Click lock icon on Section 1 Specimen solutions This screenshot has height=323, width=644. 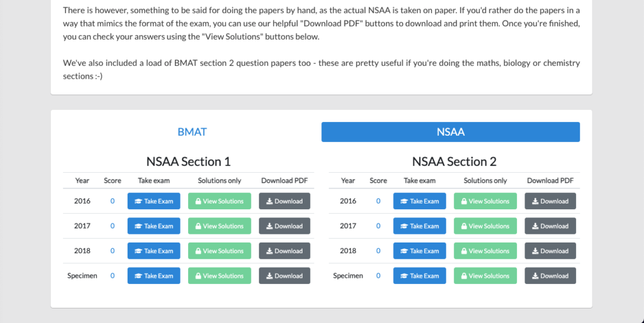(x=198, y=276)
